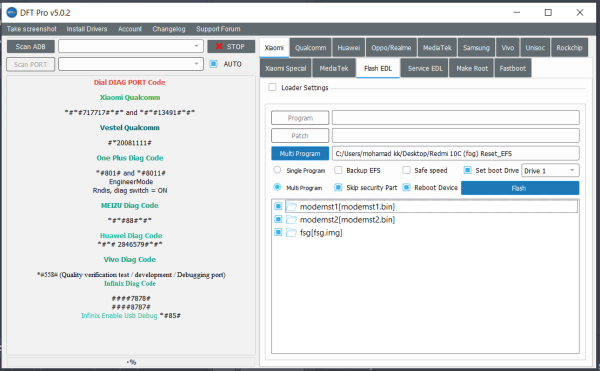Click the Program file path field

[455, 118]
